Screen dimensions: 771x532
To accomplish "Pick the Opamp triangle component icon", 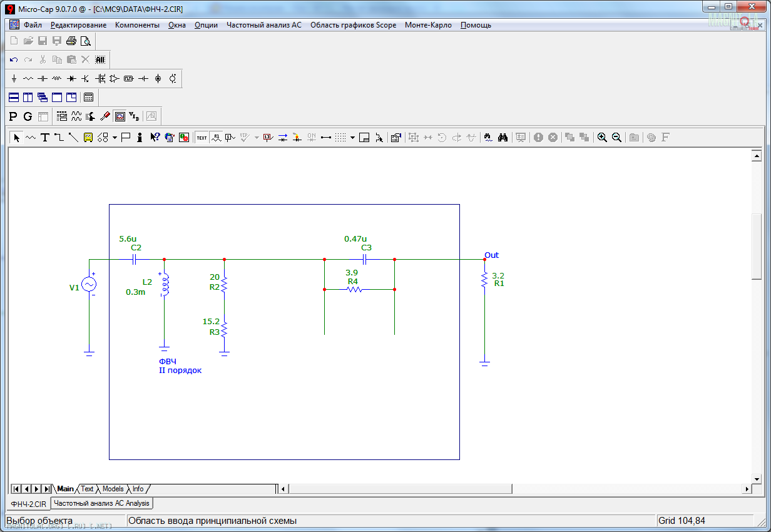I will 114,79.
